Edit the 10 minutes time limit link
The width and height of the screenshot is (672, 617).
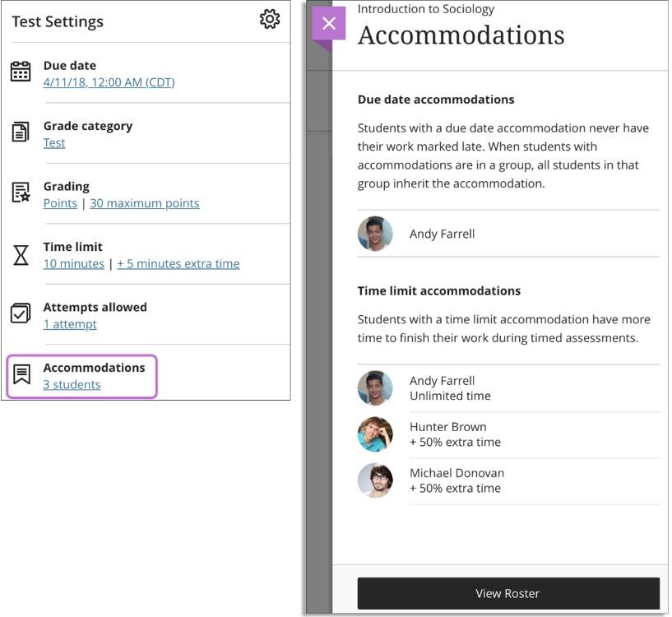click(74, 264)
